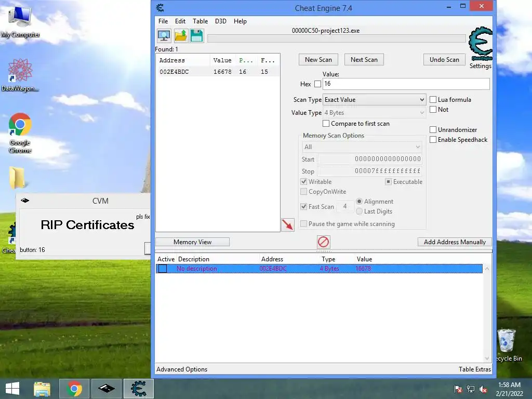Toggle Active box for address 002E4BDC

tap(163, 269)
